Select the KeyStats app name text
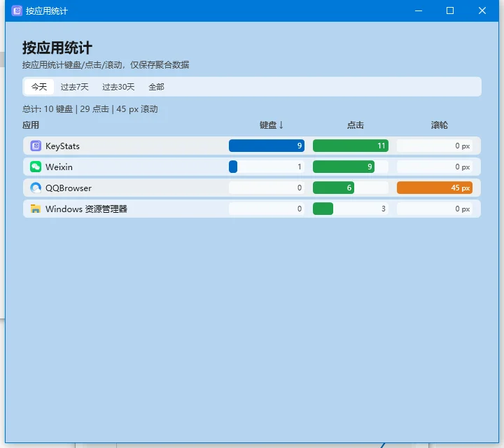The width and height of the screenshot is (504, 448). coord(62,146)
